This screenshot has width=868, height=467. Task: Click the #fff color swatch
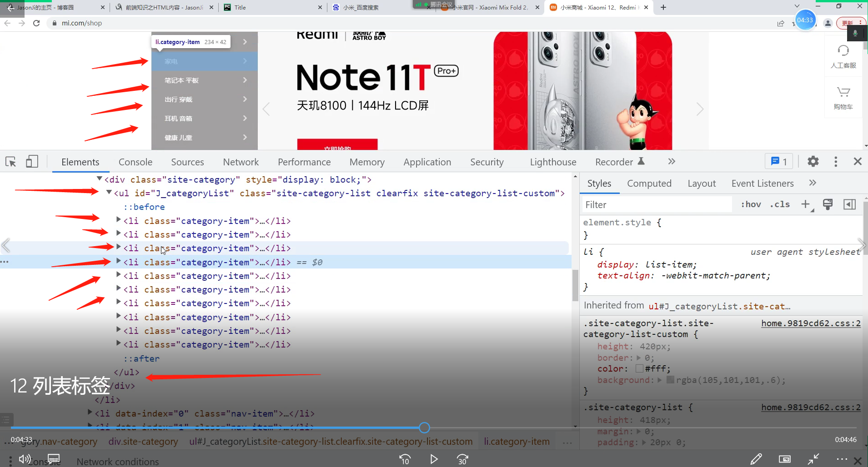(x=639, y=368)
